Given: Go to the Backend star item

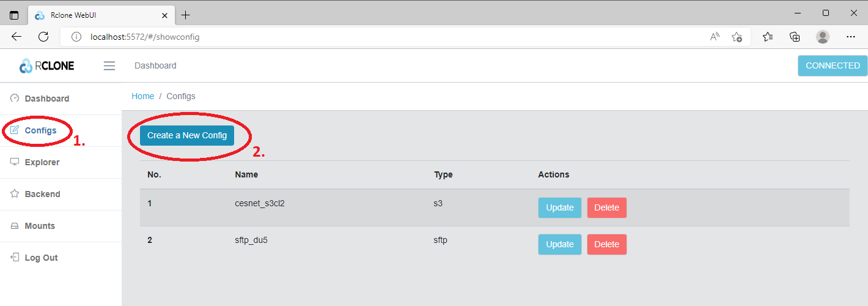Looking at the screenshot, I should click(42, 194).
